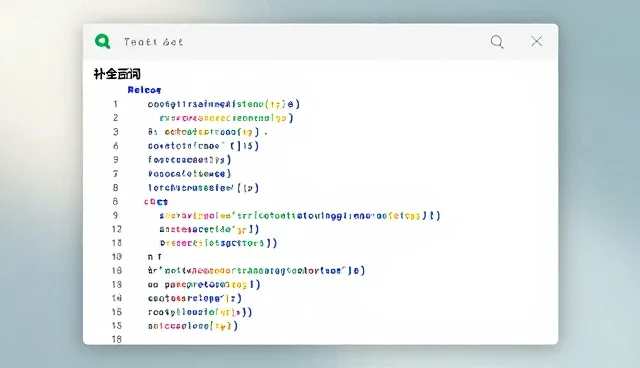The height and width of the screenshot is (368, 640).
Task: Click code line numbered 16
Action: 200,312
